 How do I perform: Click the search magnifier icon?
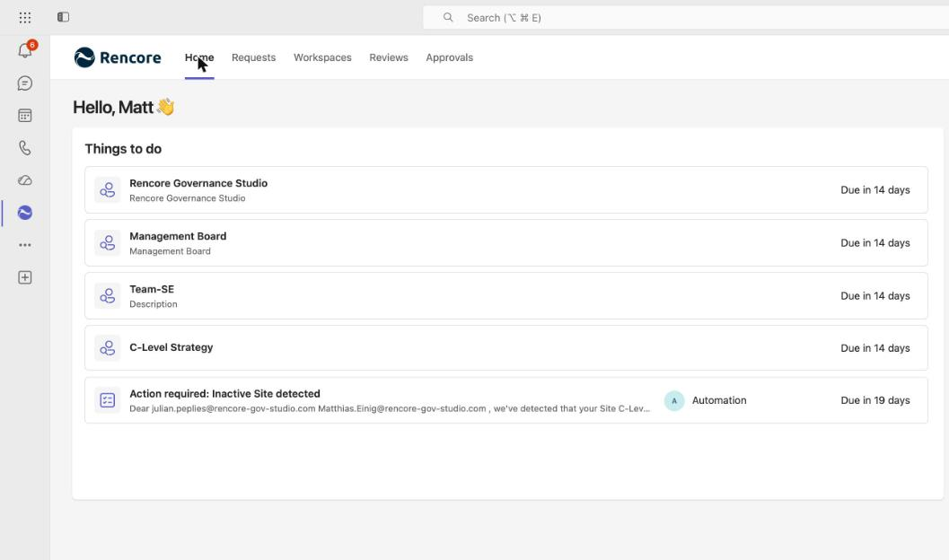pos(448,18)
